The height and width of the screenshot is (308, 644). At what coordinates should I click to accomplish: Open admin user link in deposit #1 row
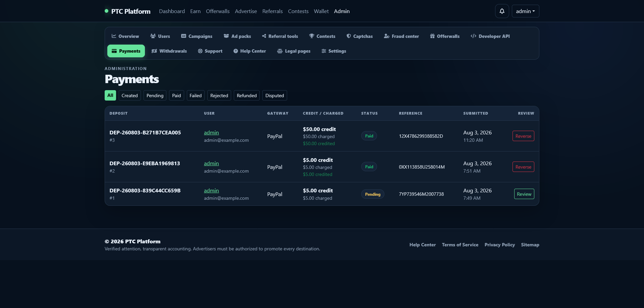point(211,190)
